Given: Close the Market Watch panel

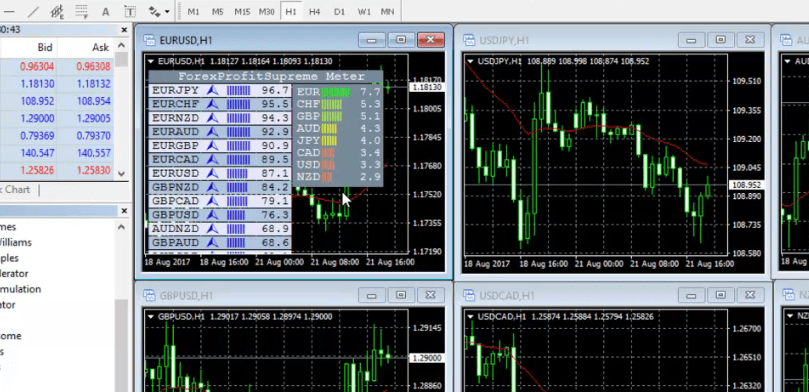Looking at the screenshot, I should (124, 30).
